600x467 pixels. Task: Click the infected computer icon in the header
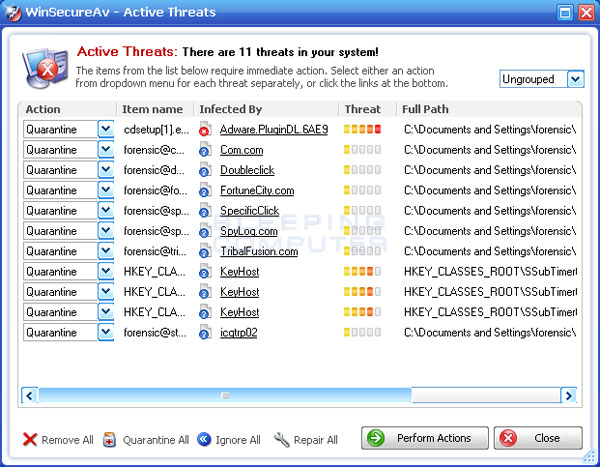[46, 68]
